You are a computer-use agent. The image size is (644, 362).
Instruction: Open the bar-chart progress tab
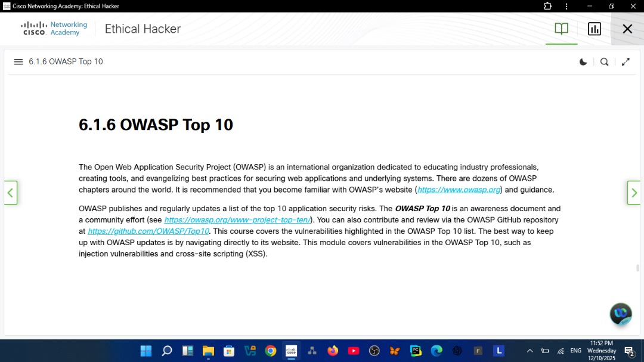coord(595,29)
